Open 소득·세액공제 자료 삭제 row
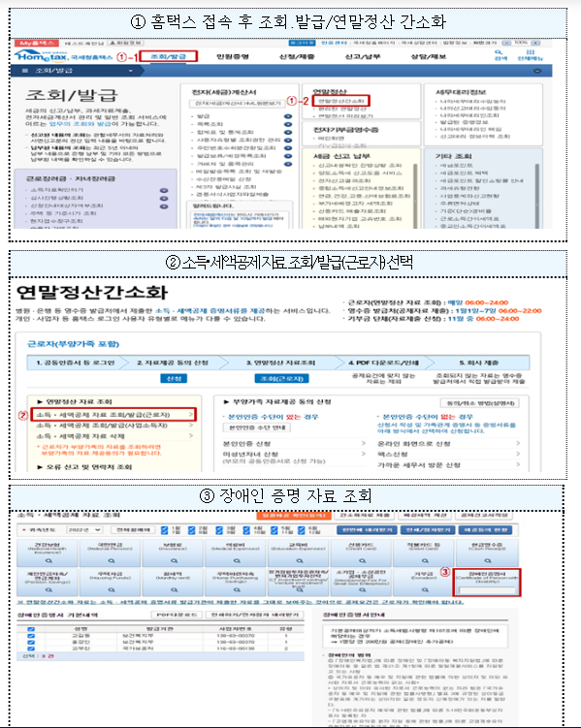The height and width of the screenshot is (728, 581). tap(115, 436)
